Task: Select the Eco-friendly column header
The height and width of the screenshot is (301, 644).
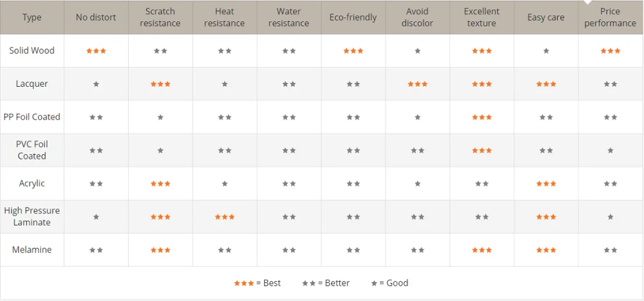Action: coord(353,17)
